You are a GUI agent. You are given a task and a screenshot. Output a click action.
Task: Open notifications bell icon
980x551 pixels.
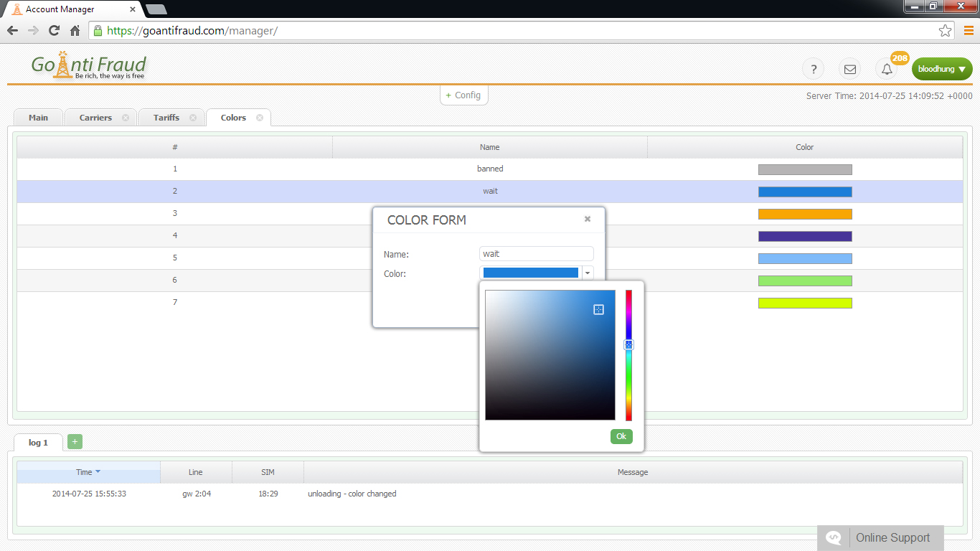pos(887,70)
